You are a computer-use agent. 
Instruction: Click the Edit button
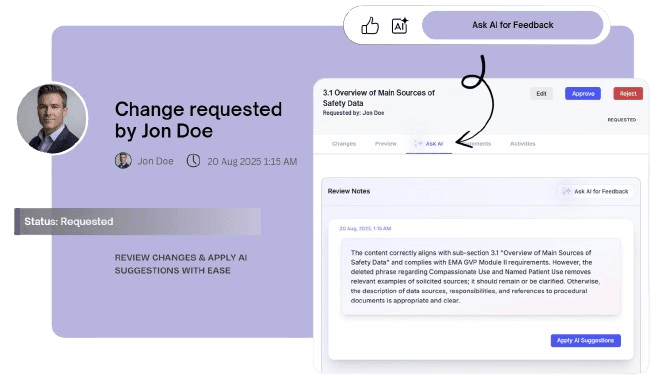[541, 94]
